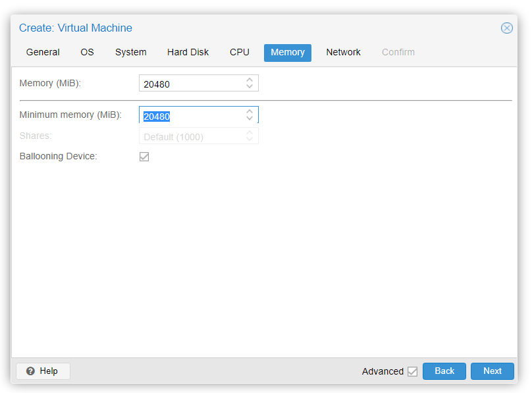Switch to the CPU tab
532x393 pixels.
coord(240,53)
